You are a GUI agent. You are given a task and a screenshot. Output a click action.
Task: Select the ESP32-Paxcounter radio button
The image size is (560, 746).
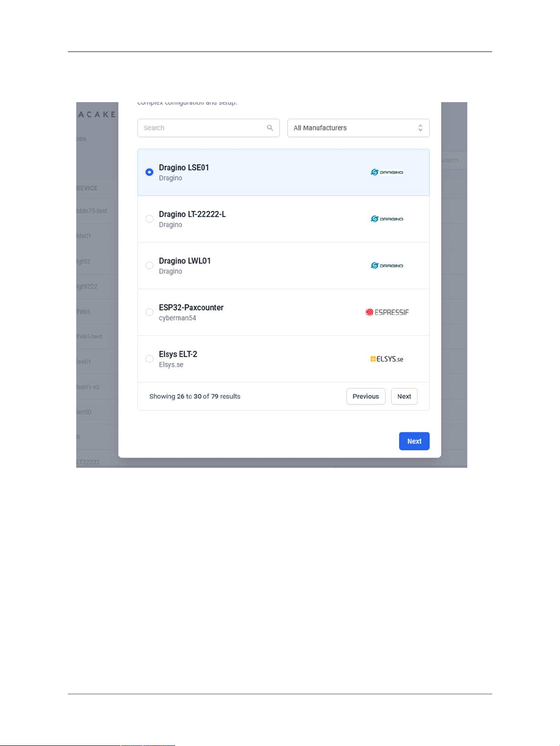[149, 312]
